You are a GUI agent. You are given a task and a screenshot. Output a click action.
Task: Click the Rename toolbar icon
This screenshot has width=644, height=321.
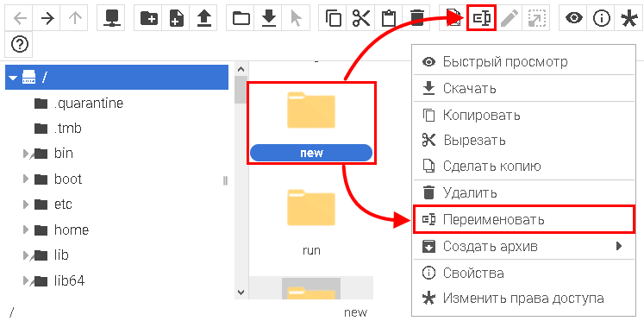[x=482, y=18]
